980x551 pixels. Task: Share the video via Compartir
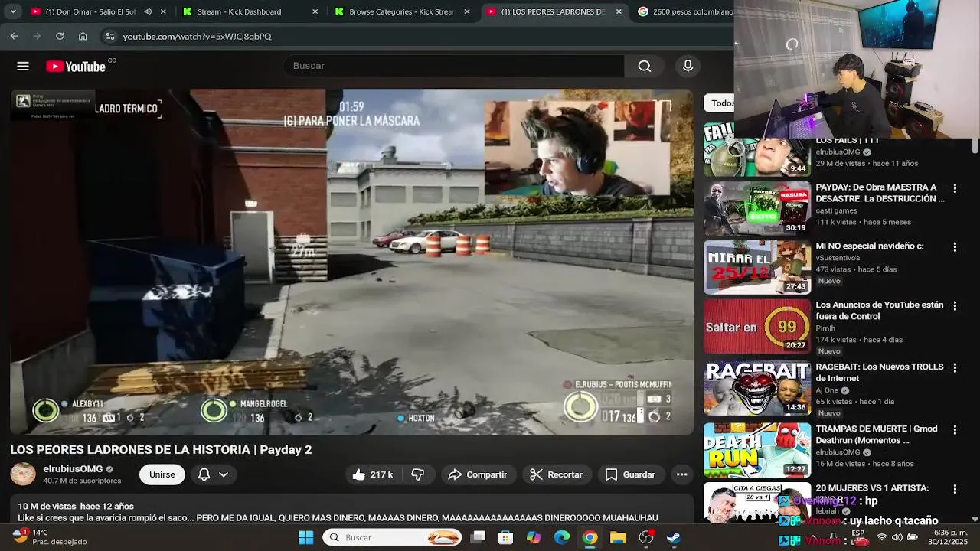(478, 474)
